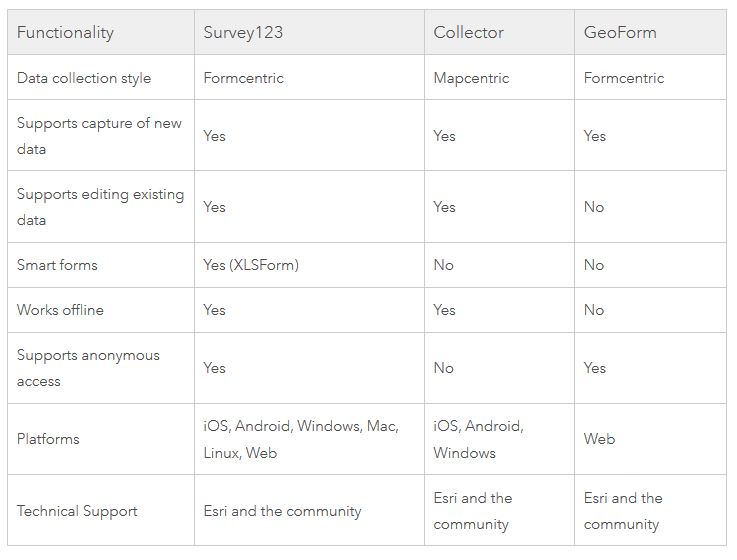
Task: Click the Smart forms row label
Action: point(57,265)
